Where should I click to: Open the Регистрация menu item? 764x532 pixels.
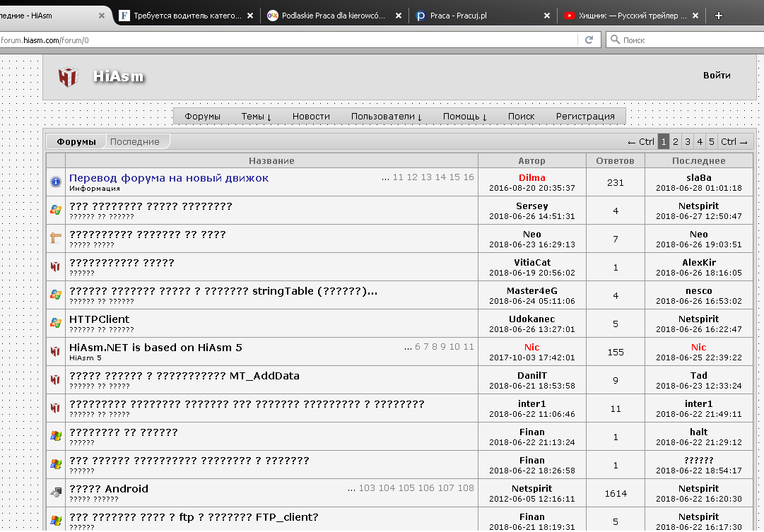click(585, 117)
